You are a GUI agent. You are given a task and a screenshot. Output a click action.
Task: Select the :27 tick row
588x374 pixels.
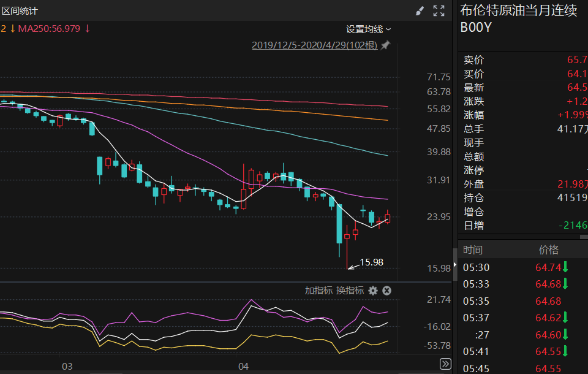click(523, 335)
